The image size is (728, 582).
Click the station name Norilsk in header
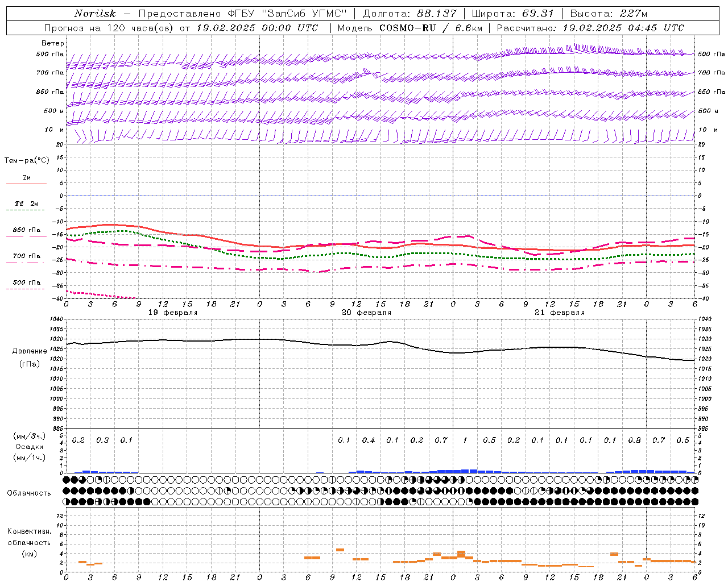(x=94, y=14)
